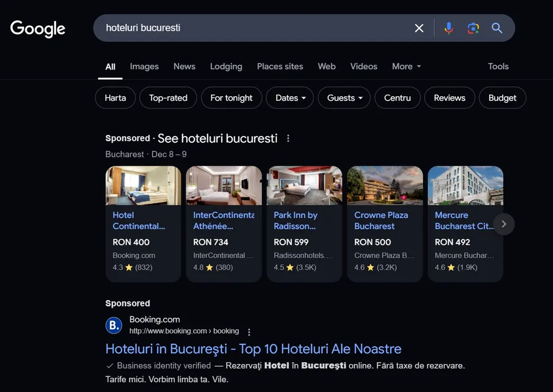The image size is (553, 392).
Task: Click the Booking.com 'B.' favicon
Action: 114,325
